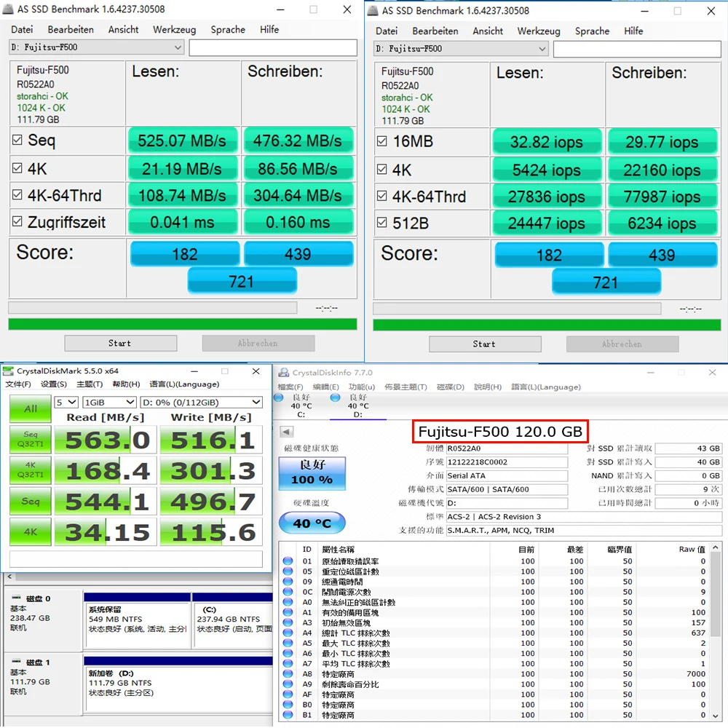Click Start in right AS SSD window
728x728 pixels.
tap(485, 344)
